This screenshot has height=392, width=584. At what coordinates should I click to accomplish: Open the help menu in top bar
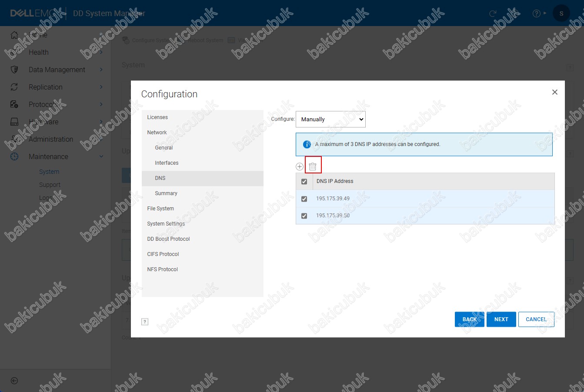pyautogui.click(x=539, y=13)
